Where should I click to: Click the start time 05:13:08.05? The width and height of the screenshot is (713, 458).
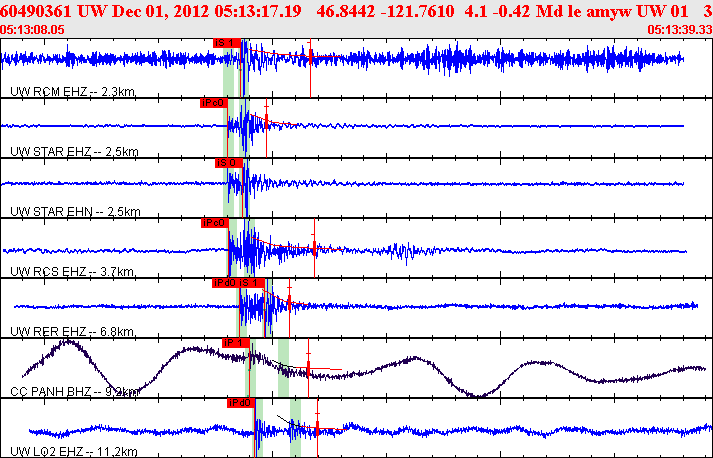click(32, 30)
